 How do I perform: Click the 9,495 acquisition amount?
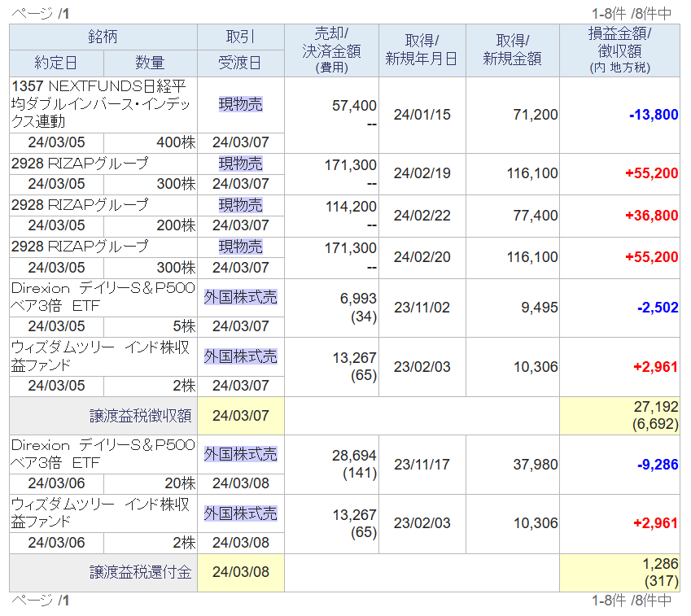[x=540, y=308]
